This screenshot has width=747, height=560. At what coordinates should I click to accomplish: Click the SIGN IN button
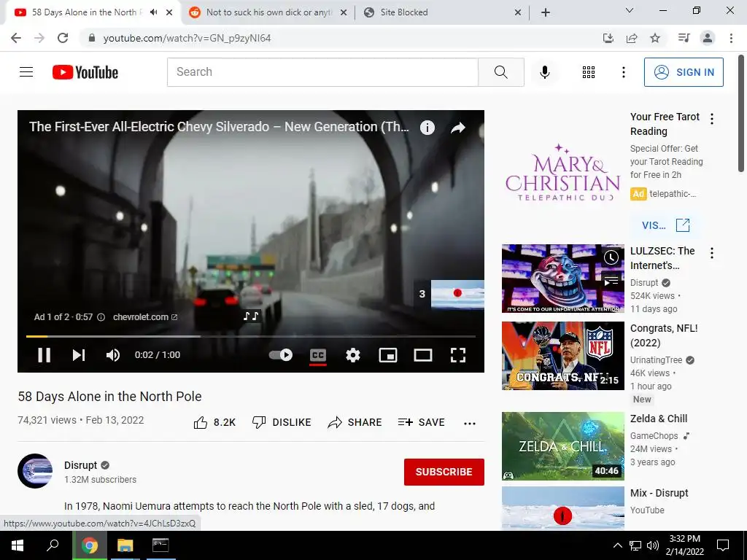coord(683,72)
